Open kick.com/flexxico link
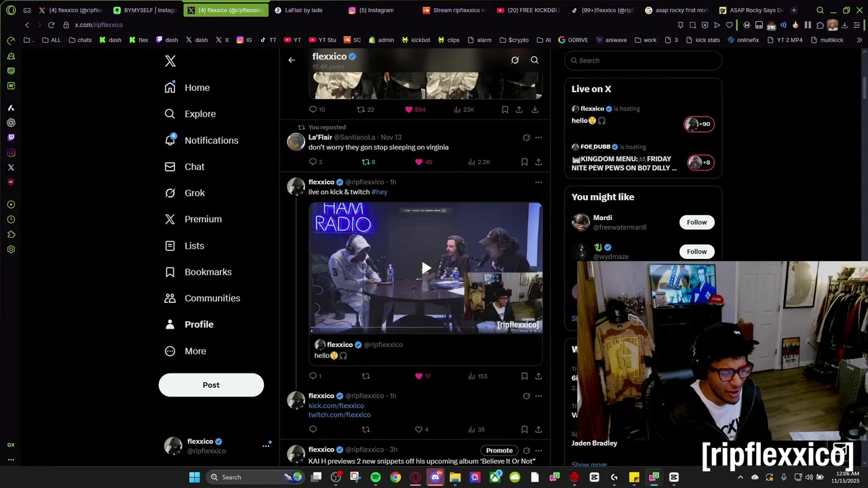This screenshot has height=488, width=868. (x=336, y=405)
